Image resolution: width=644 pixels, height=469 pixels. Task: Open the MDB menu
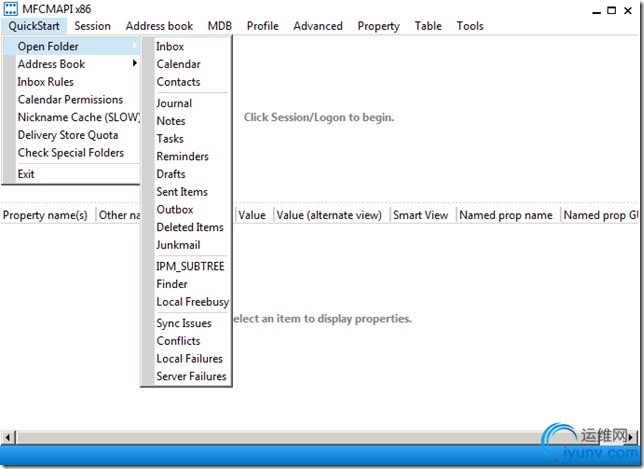pos(220,26)
